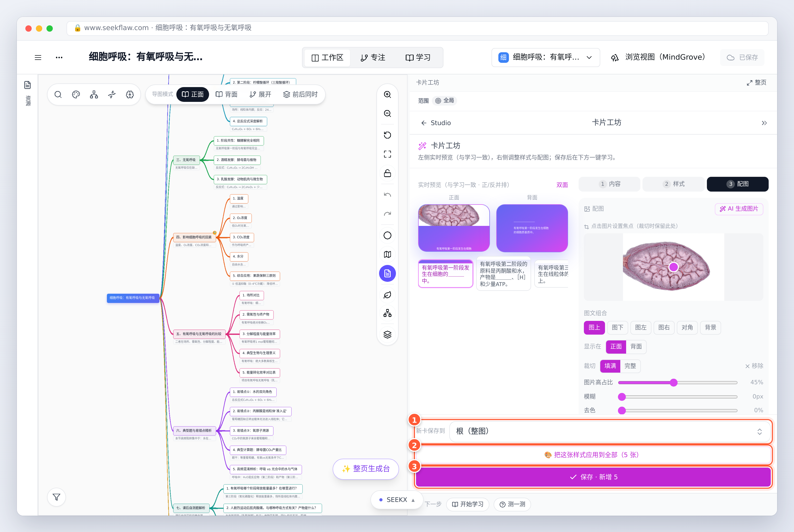Switch to the 专注 tab
The image size is (794, 532).
click(372, 57)
